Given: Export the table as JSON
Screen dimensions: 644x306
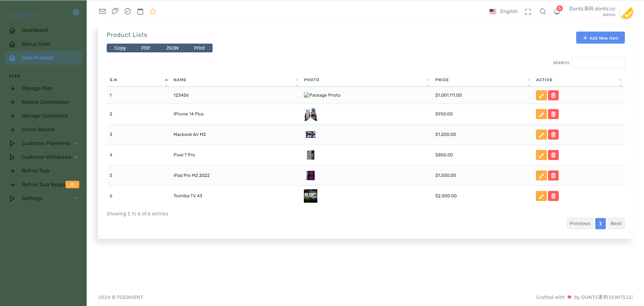Looking at the screenshot, I should pos(172,48).
